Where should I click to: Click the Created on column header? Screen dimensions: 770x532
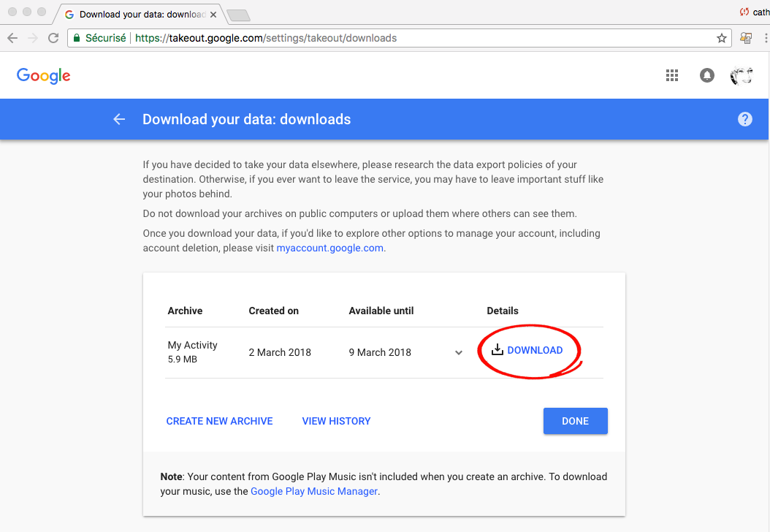(273, 311)
